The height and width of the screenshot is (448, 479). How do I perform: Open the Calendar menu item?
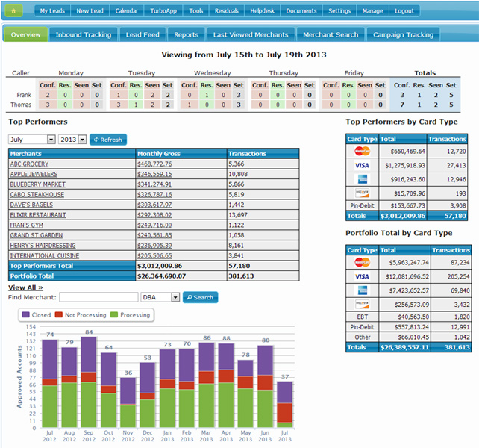[127, 11]
